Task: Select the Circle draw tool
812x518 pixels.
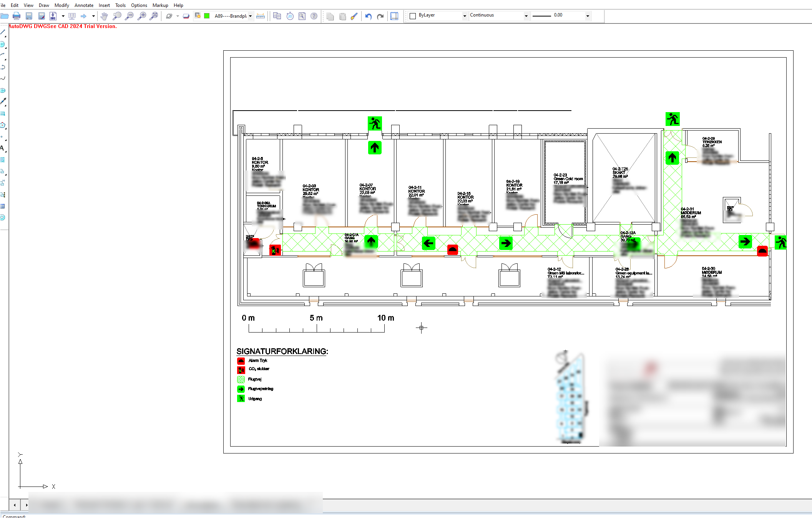Action: (x=3, y=45)
